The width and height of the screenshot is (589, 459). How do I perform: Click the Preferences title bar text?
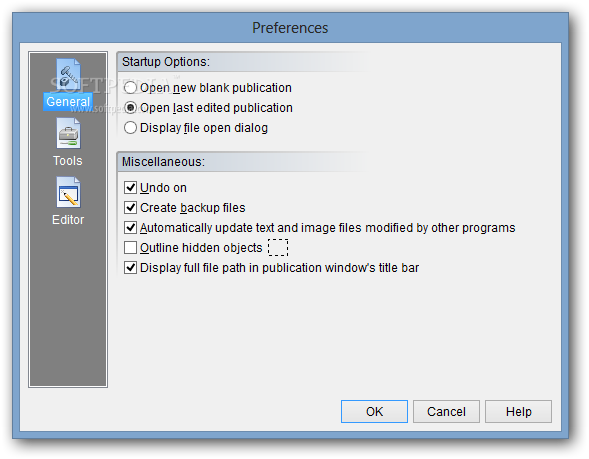tap(290, 28)
